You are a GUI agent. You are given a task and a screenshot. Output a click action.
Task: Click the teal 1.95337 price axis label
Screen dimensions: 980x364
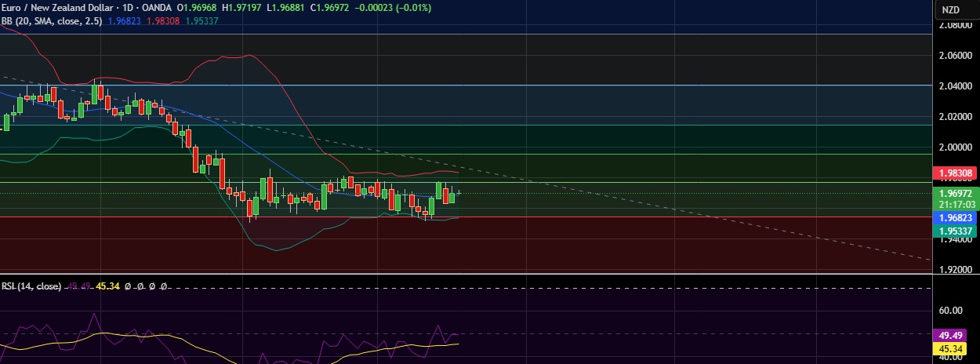click(x=956, y=230)
